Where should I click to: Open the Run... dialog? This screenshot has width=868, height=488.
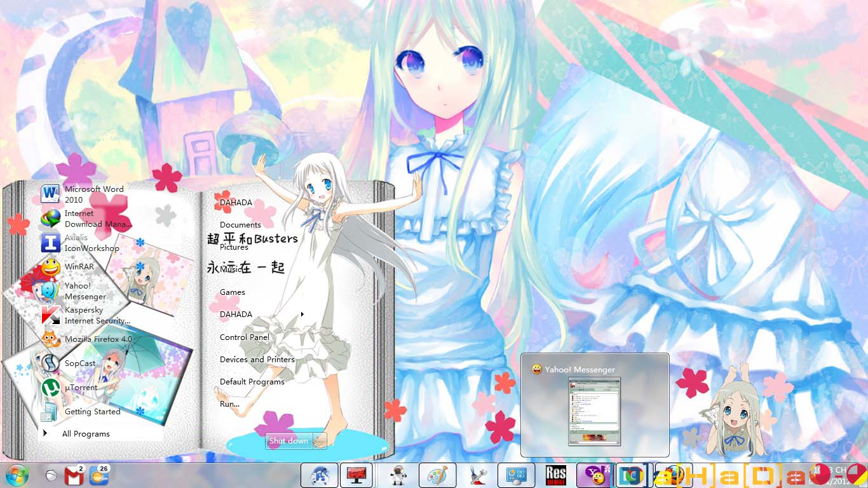[x=229, y=404]
